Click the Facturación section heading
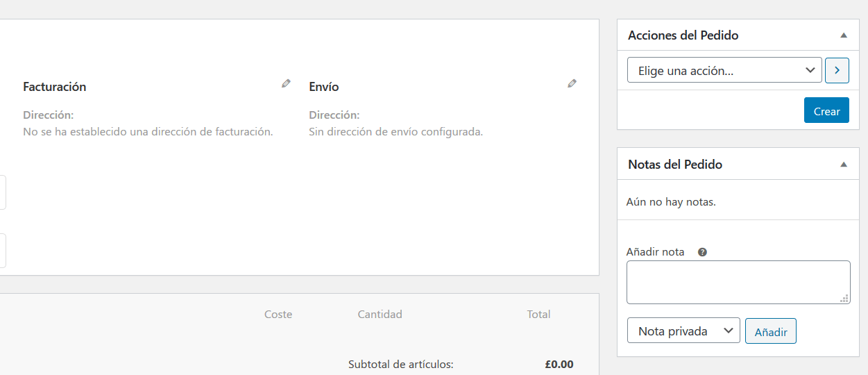 click(x=55, y=87)
